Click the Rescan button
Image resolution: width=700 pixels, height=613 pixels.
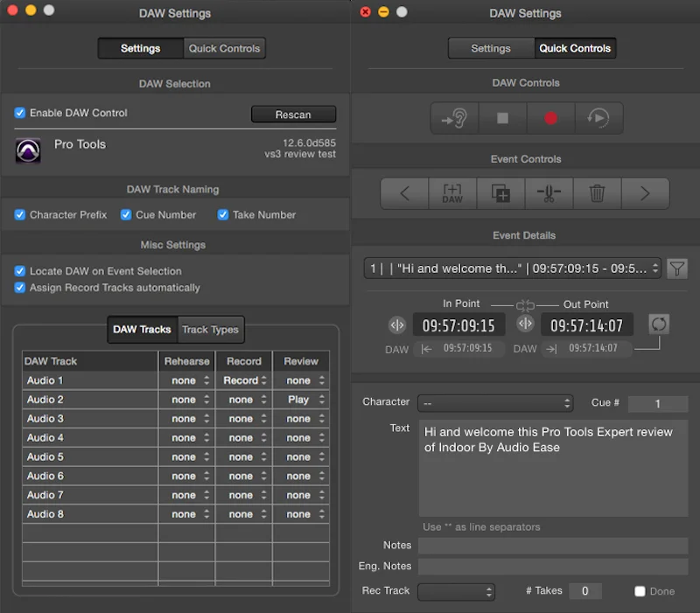click(293, 115)
